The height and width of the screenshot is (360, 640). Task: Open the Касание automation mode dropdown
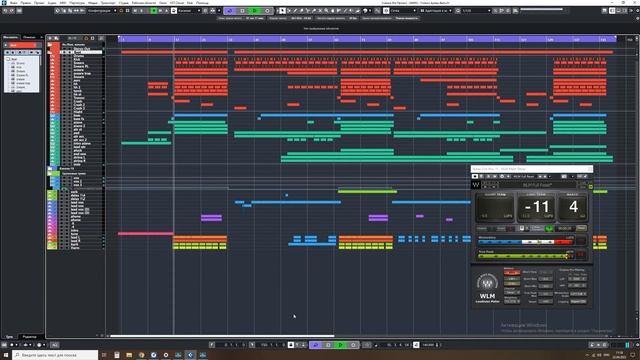point(189,11)
